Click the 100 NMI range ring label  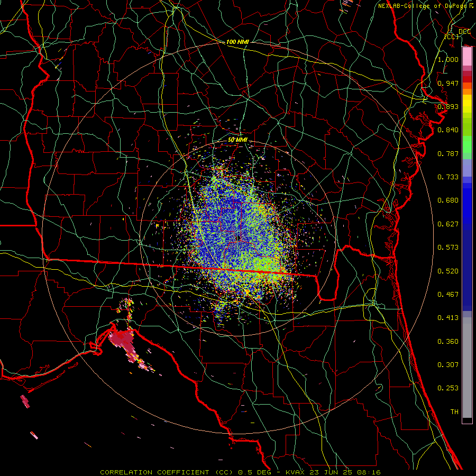tap(237, 42)
